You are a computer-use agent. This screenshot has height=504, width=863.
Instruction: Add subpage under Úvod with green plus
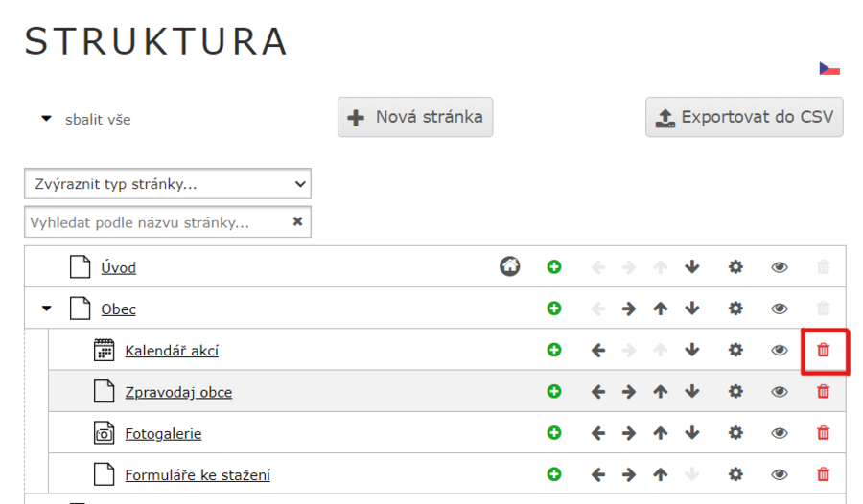(x=554, y=267)
